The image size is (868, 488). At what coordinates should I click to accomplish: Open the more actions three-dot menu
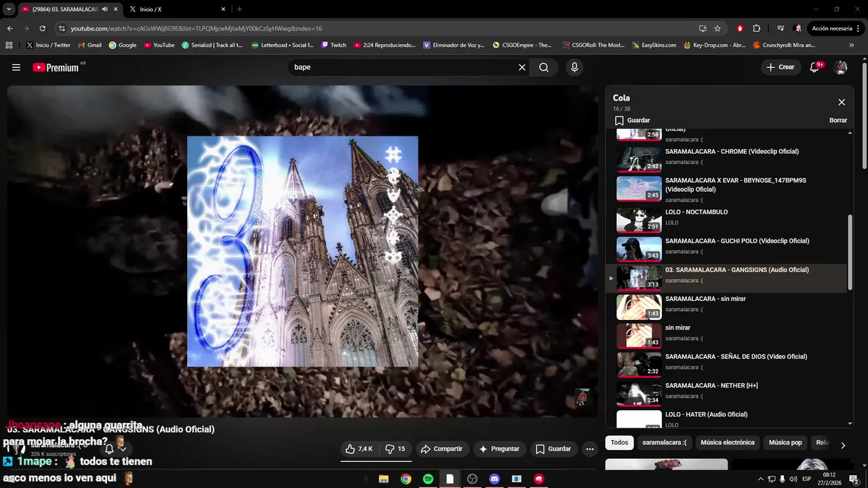pos(590,449)
